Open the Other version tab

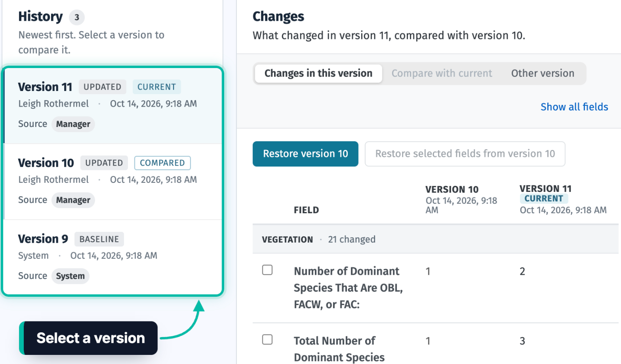pos(543,73)
